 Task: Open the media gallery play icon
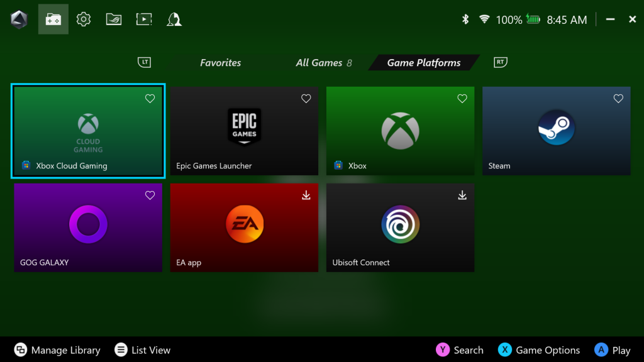(144, 19)
